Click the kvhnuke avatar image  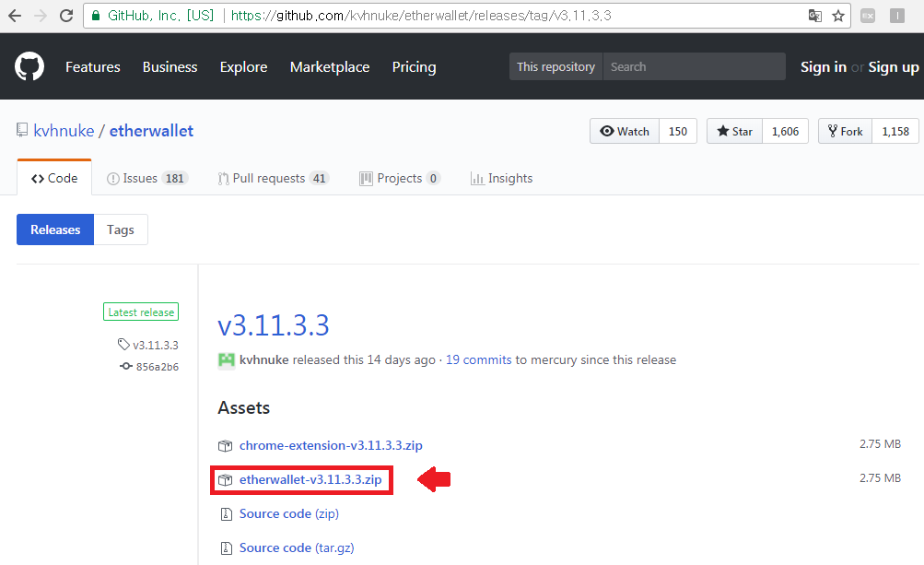(227, 359)
